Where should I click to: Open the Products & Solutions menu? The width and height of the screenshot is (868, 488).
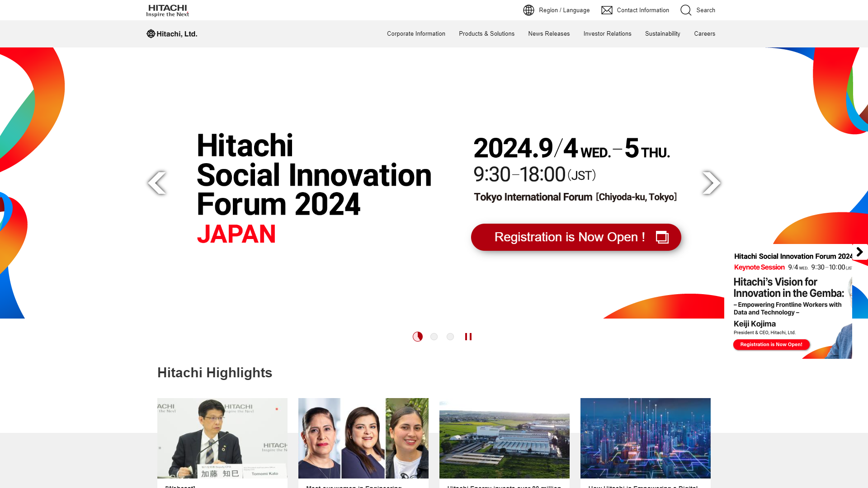coord(486,33)
